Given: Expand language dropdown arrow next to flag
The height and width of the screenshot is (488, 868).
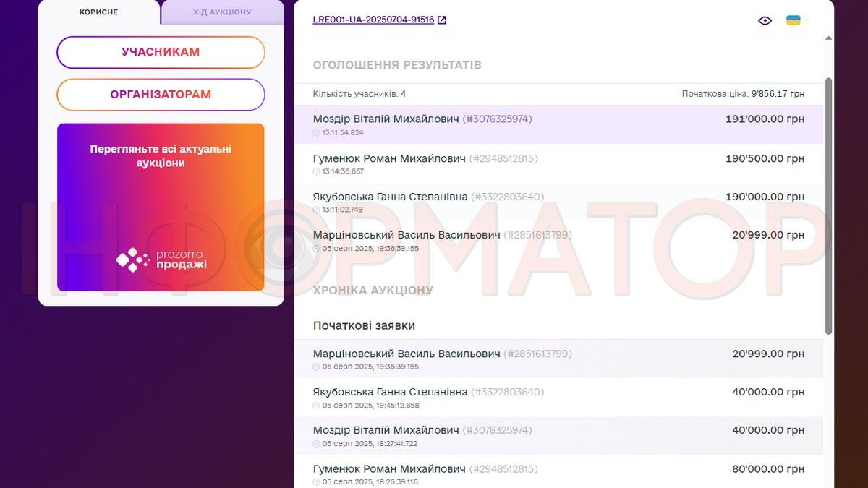Looking at the screenshot, I should (x=807, y=20).
